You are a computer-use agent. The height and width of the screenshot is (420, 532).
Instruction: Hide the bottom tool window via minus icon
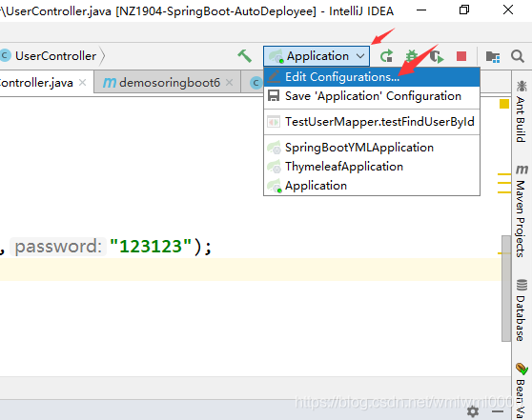pos(498,411)
